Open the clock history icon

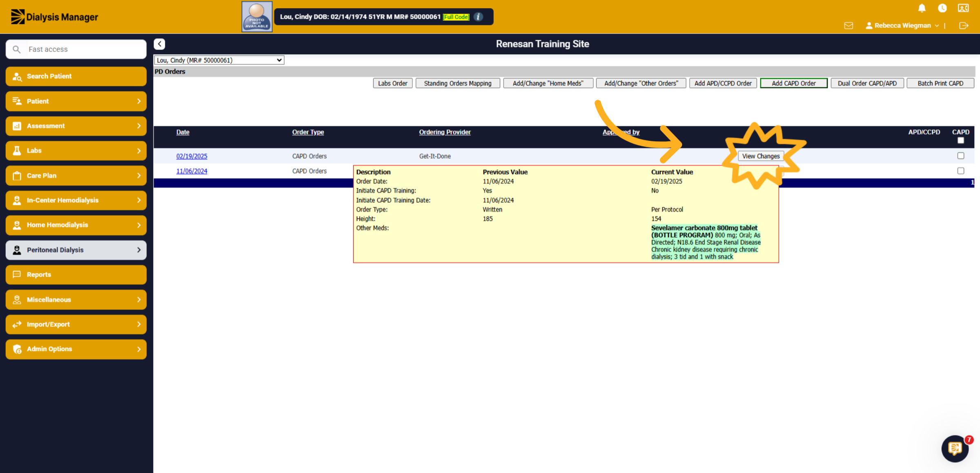942,8
